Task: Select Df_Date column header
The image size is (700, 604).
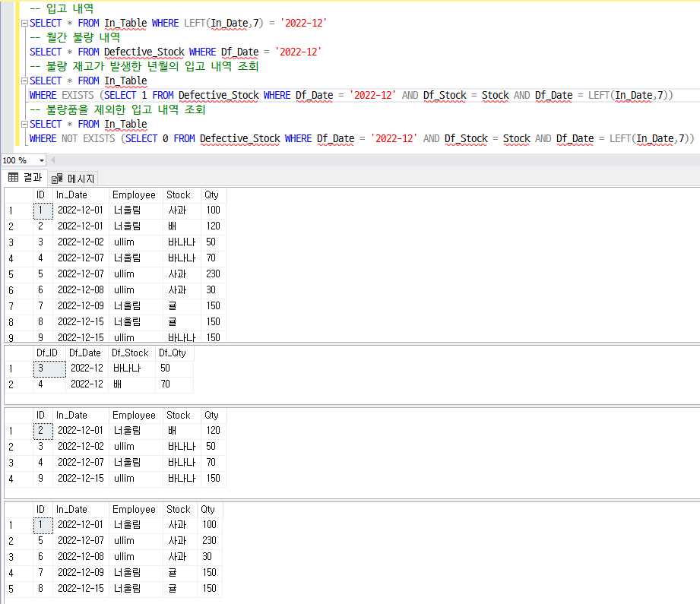Action: pos(87,353)
